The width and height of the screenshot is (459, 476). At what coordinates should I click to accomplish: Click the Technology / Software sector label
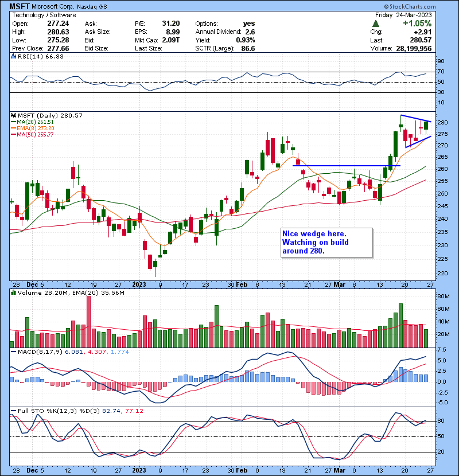pyautogui.click(x=44, y=15)
